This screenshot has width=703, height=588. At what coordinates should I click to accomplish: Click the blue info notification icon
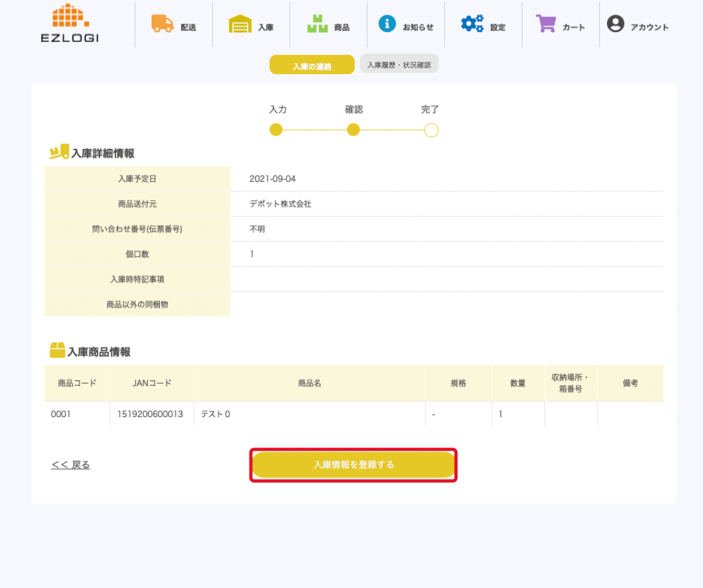point(387,23)
